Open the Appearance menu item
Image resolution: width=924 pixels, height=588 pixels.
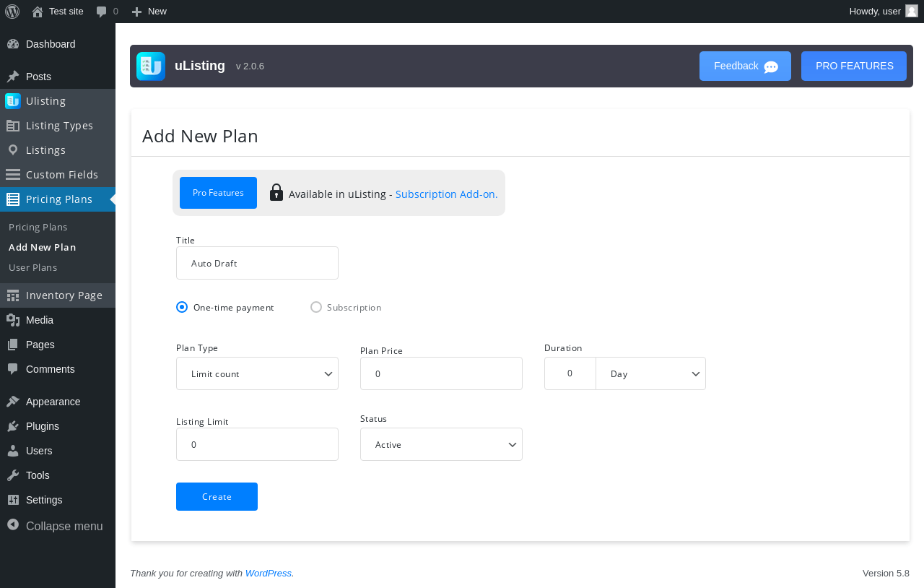coord(58,402)
